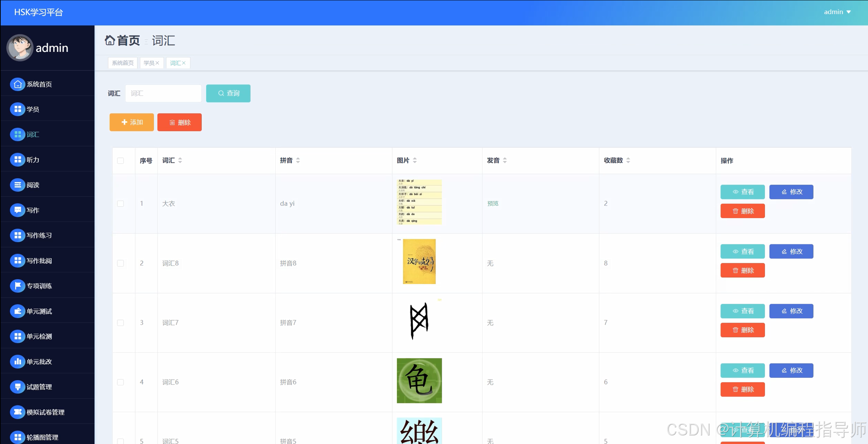Select the checkbox for 词汇7 row
The width and height of the screenshot is (868, 444).
[x=121, y=323]
